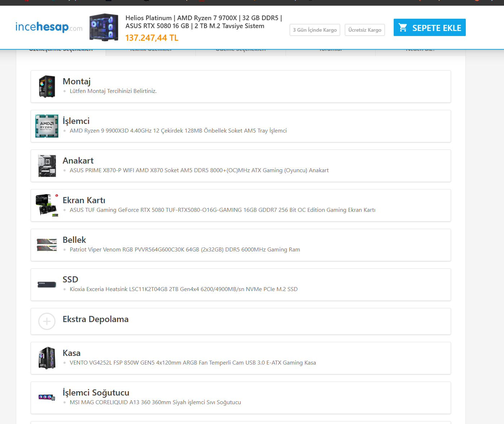
Task: Open the incehesap.com home logo
Action: coord(49,27)
